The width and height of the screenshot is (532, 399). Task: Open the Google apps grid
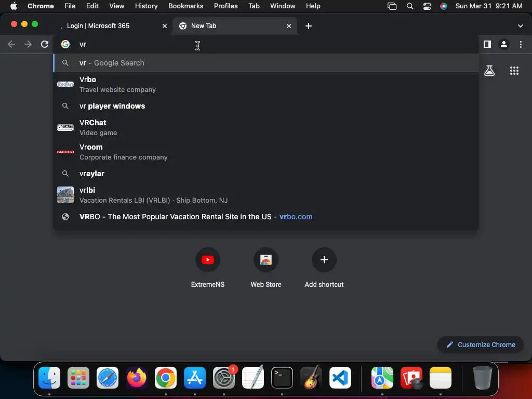tap(514, 71)
